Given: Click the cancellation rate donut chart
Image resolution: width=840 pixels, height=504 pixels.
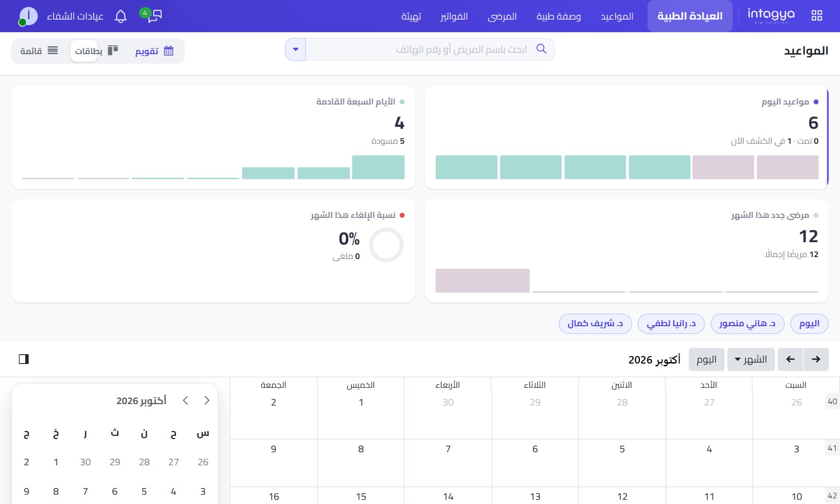Looking at the screenshot, I should point(386,245).
